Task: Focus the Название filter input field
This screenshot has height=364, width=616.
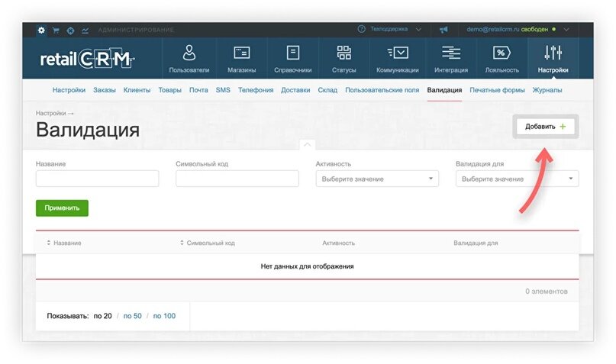Action: tap(98, 179)
